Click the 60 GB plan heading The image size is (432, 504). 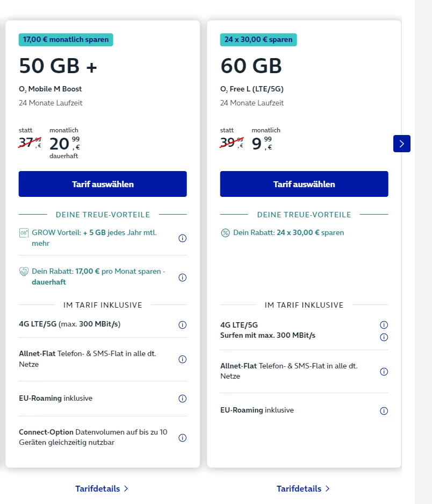click(251, 66)
